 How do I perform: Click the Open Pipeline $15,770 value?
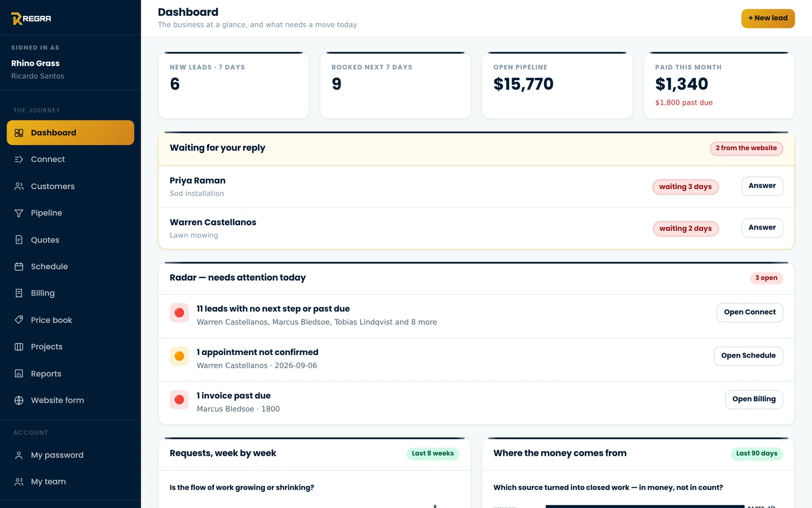coord(523,84)
